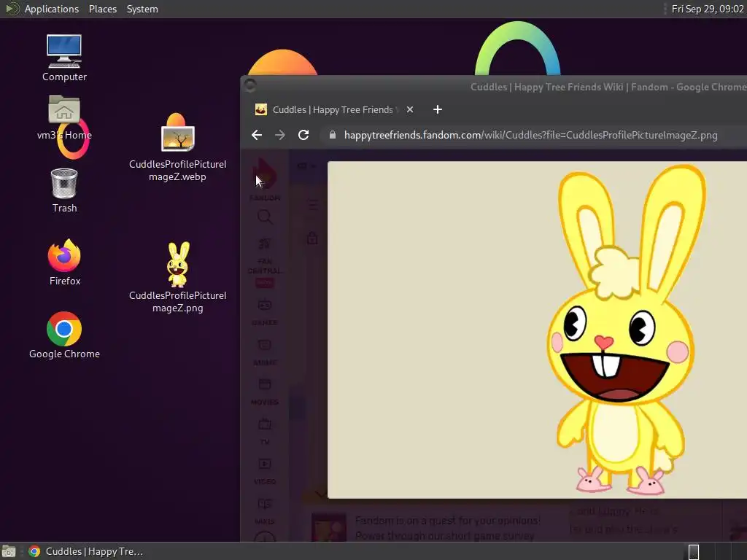
Task: Open TV section in Fandom sidebar
Action: (x=264, y=431)
